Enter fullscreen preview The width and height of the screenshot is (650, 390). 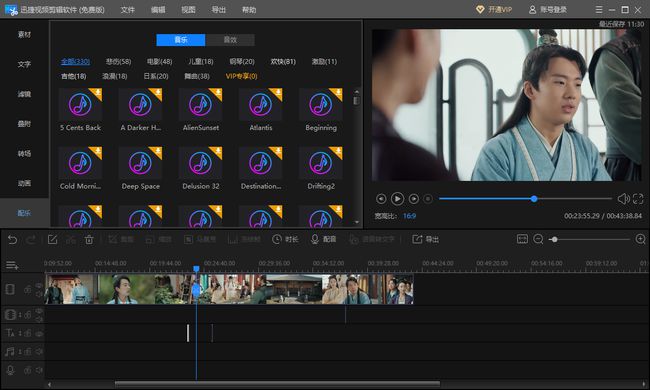click(x=638, y=199)
